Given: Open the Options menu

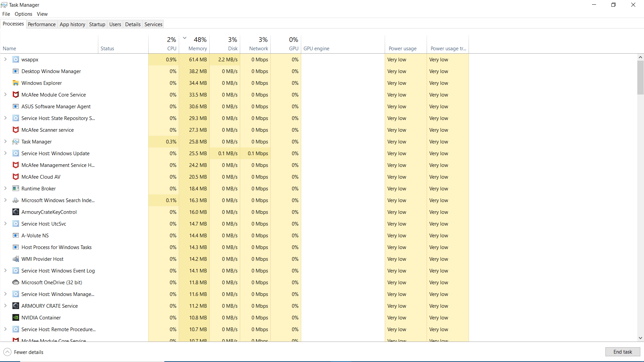Looking at the screenshot, I should click(23, 14).
